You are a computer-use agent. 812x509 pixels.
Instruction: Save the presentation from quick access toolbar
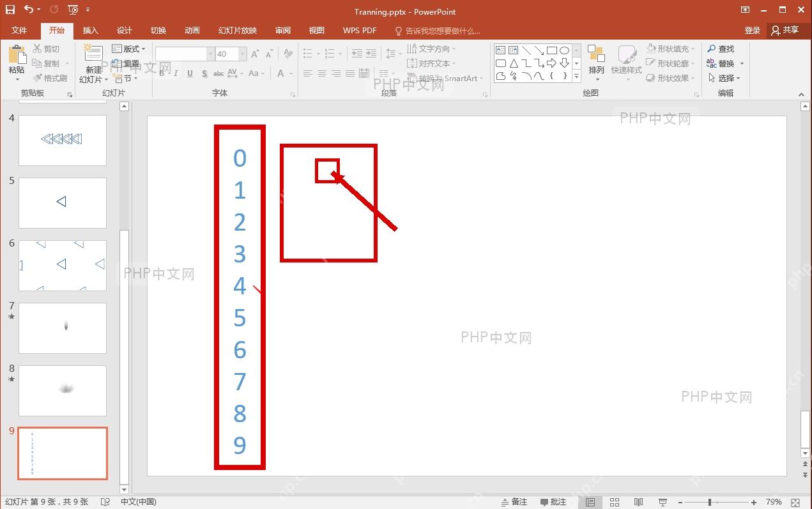[x=10, y=10]
